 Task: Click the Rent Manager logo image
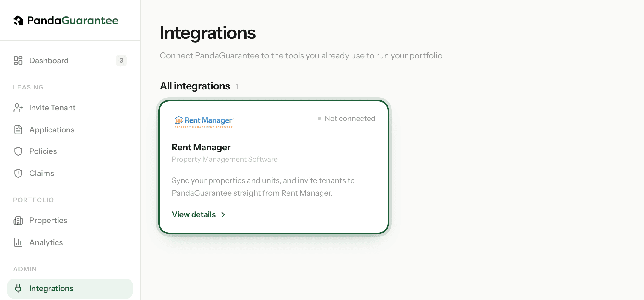(x=204, y=122)
